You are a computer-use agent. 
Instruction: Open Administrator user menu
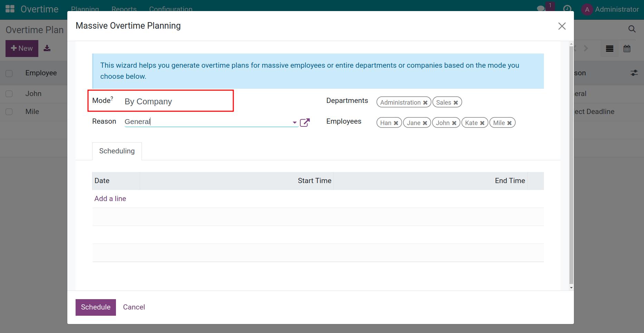[x=610, y=9]
